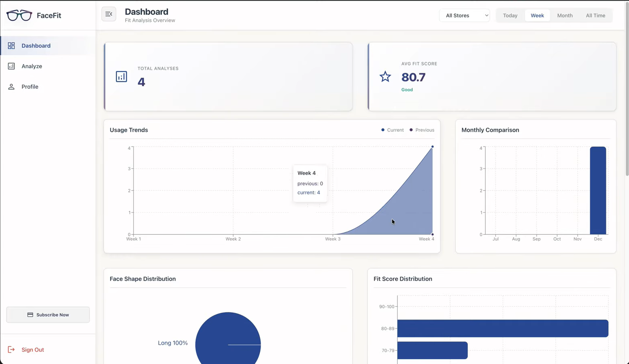Toggle the Current series in chart legend

pos(392,130)
